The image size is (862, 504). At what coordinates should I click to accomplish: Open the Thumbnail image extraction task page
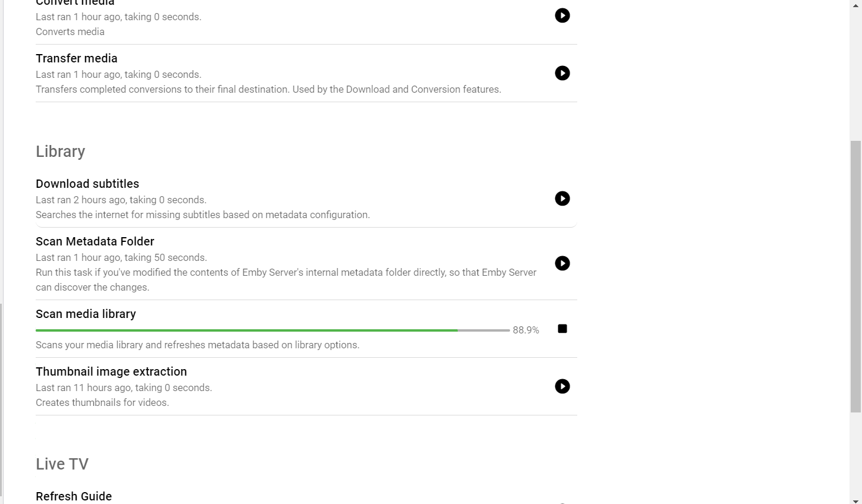(x=111, y=371)
